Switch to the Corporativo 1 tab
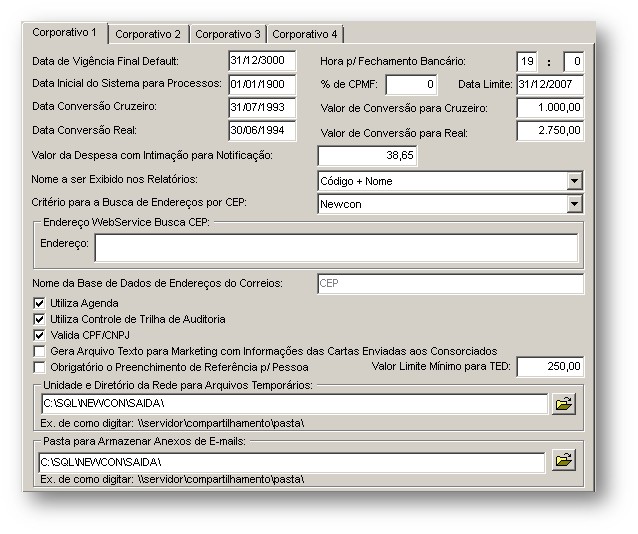 tap(64, 32)
